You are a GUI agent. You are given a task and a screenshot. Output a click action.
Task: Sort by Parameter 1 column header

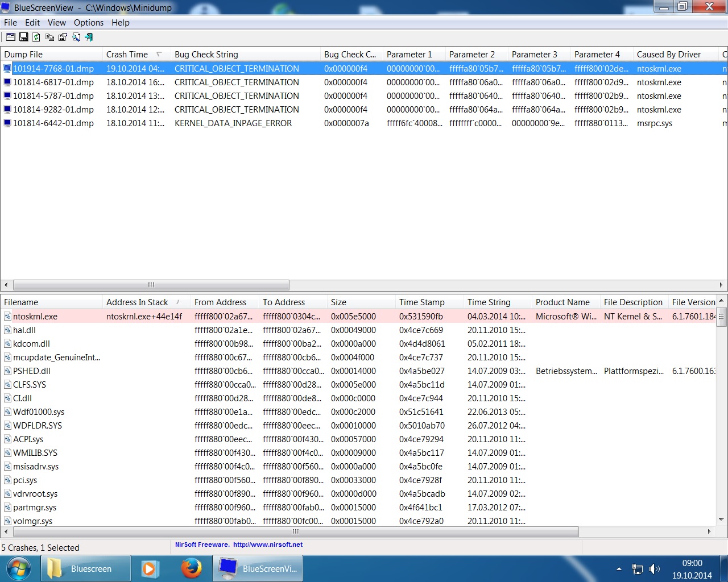click(415, 55)
